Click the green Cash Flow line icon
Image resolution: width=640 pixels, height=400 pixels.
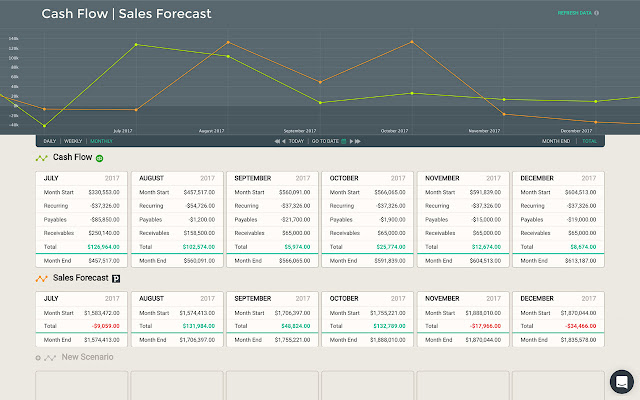click(42, 158)
